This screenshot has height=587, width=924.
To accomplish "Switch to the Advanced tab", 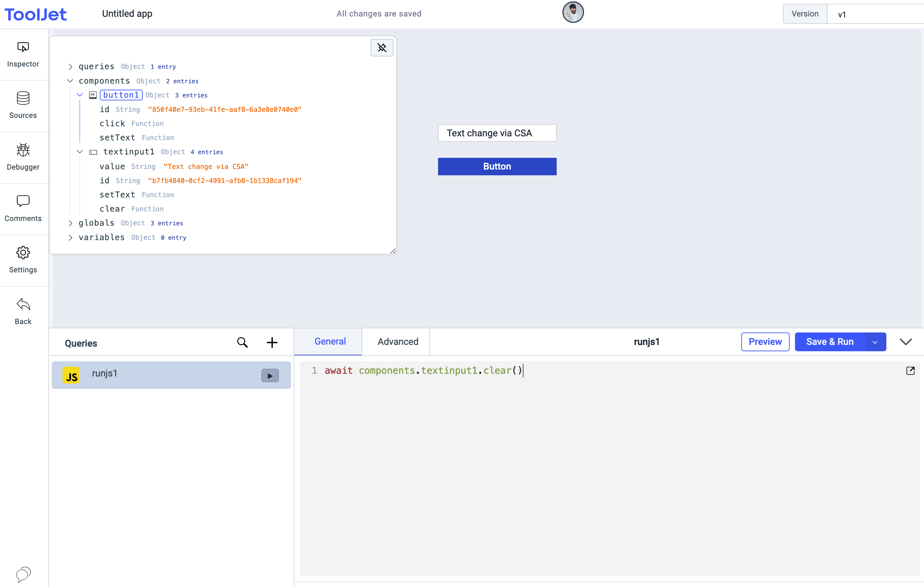I will [x=397, y=342].
